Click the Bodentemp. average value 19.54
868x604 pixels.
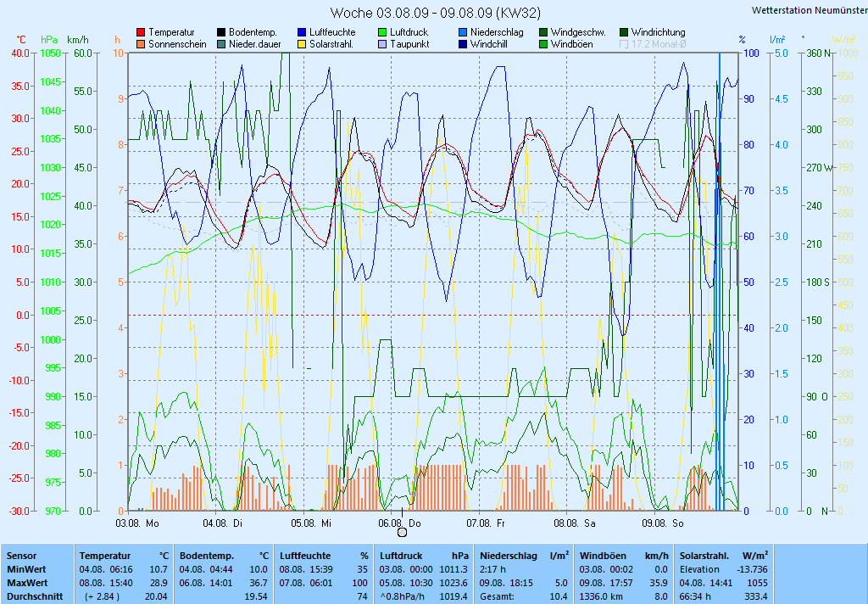(256, 597)
